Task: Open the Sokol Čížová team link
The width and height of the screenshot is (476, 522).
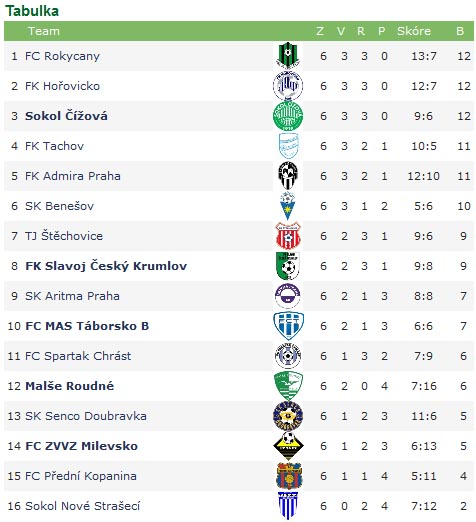Action: click(66, 116)
